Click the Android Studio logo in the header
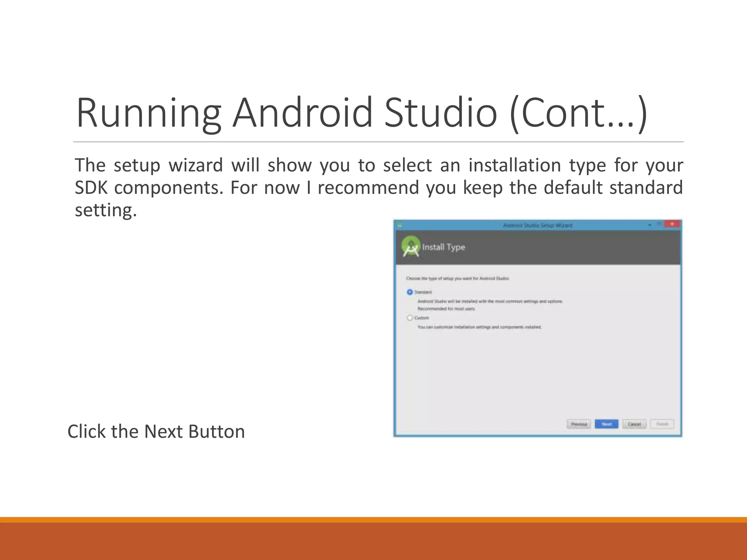Screen dimensions: 747x560 click(411, 247)
